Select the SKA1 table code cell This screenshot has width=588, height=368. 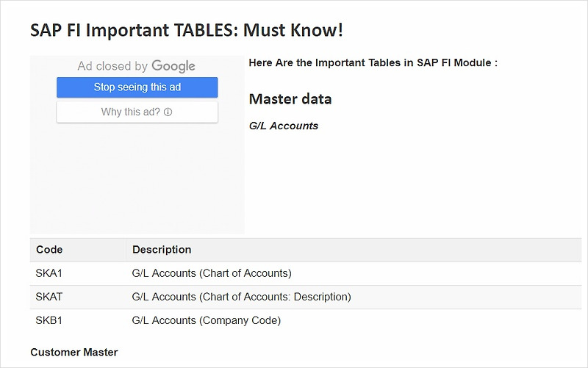point(78,273)
